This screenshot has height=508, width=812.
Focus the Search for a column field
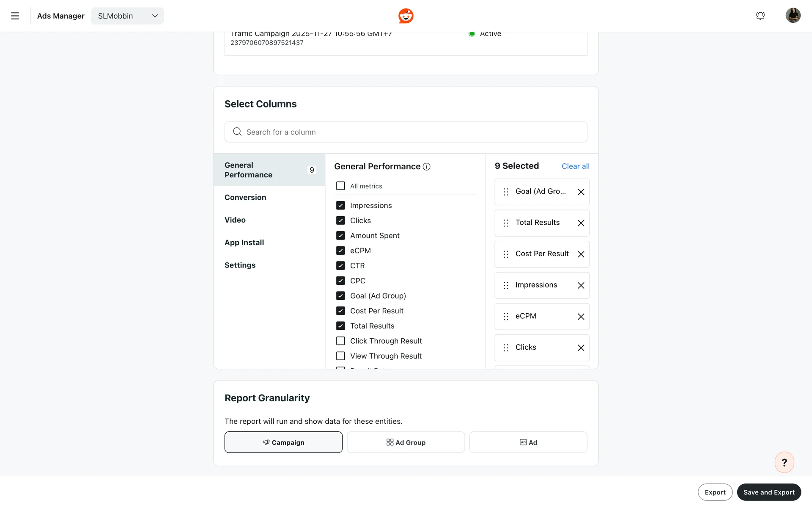pos(406,132)
